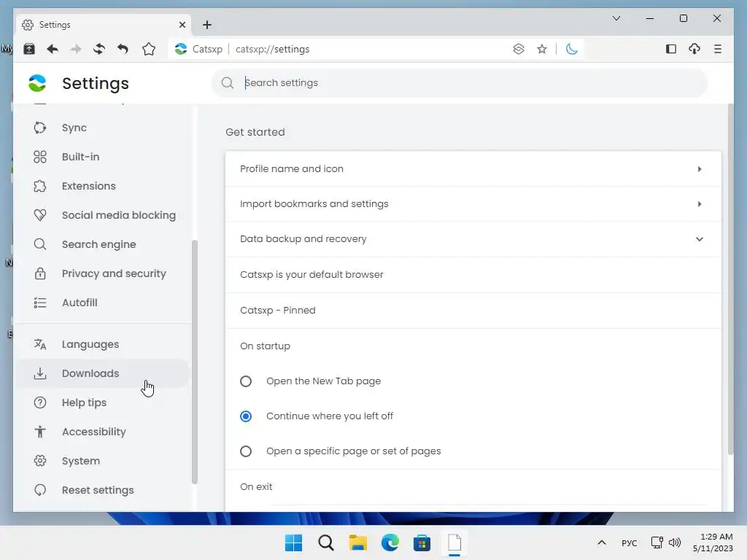Open the tab search dropdown arrow in title bar
Image resolution: width=747 pixels, height=560 pixels.
616,18
